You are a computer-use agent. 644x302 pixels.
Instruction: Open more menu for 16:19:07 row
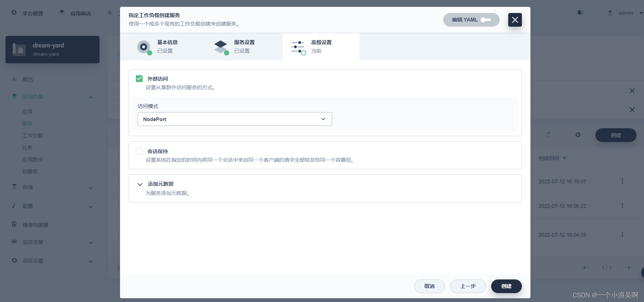coord(622,181)
